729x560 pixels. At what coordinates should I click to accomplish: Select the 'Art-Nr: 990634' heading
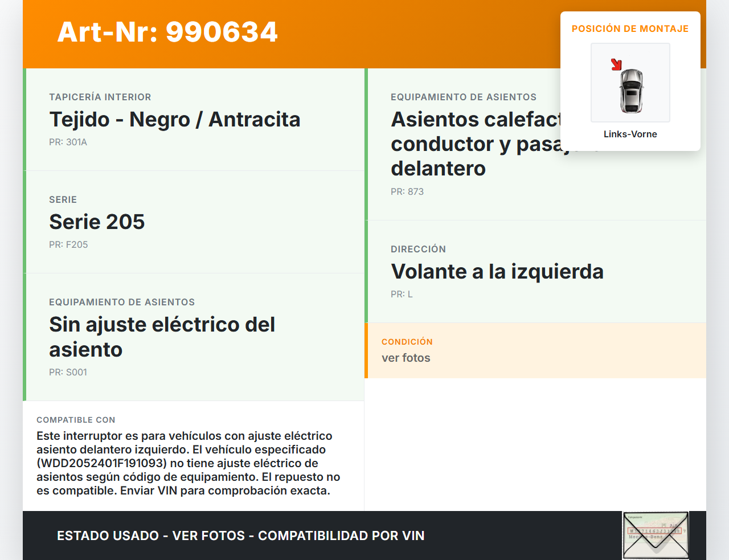point(167,32)
